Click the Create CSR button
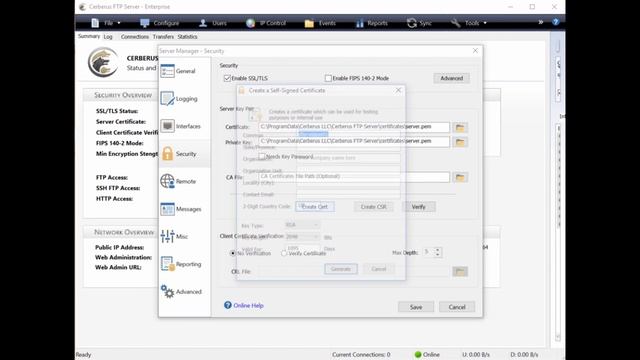The width and height of the screenshot is (640, 360). click(x=373, y=207)
